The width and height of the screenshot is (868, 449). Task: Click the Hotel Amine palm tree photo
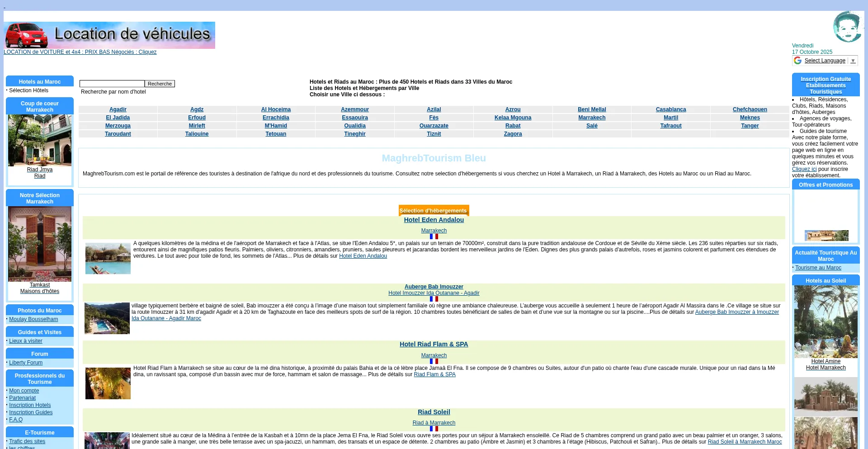[826, 321]
